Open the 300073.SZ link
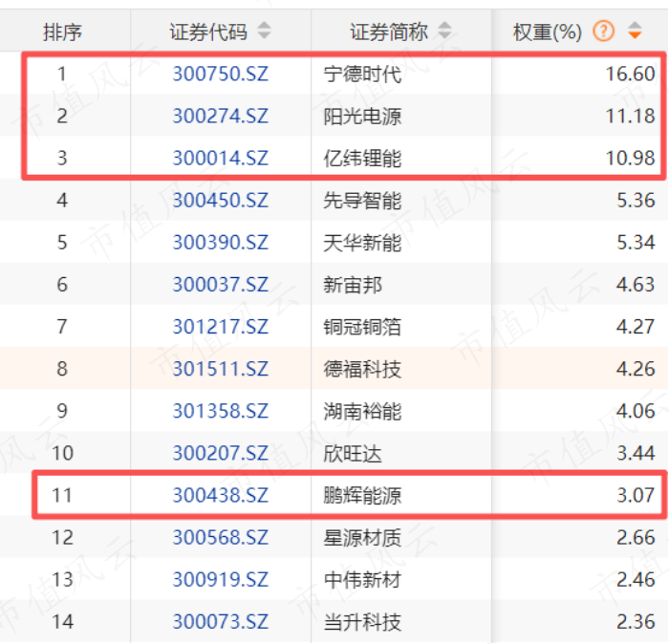This screenshot has height=644, width=669. tap(220, 621)
